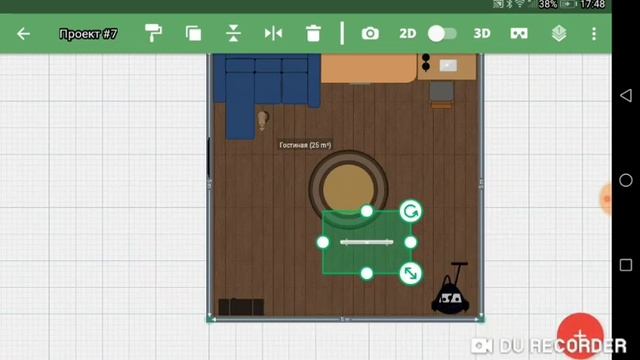The image size is (640, 360).
Task: Click the scale handle on selected object
Action: [410, 273]
